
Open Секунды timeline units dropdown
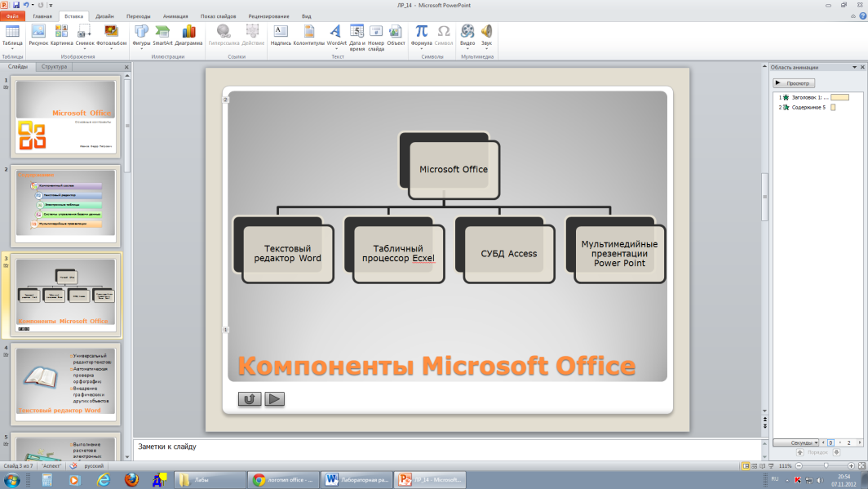point(796,442)
